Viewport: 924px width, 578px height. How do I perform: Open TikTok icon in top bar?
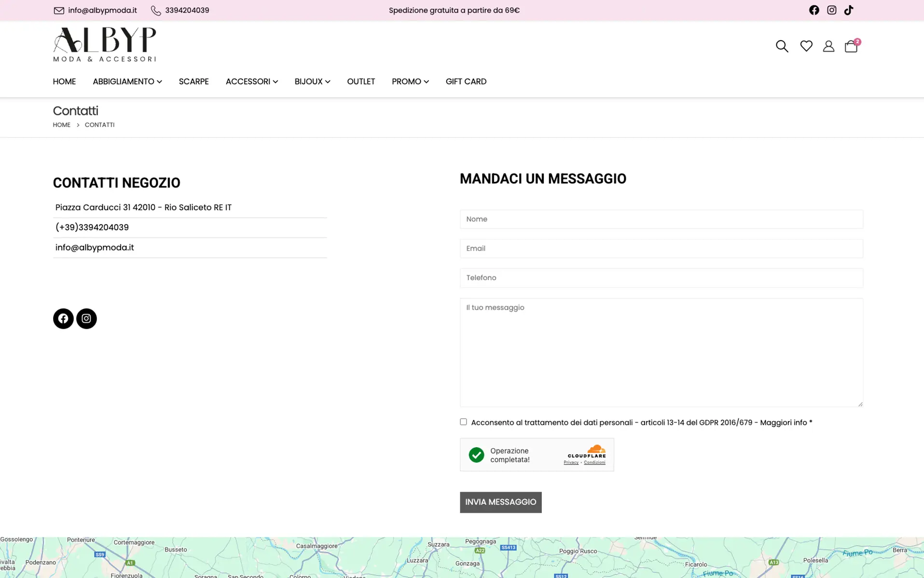click(x=848, y=10)
